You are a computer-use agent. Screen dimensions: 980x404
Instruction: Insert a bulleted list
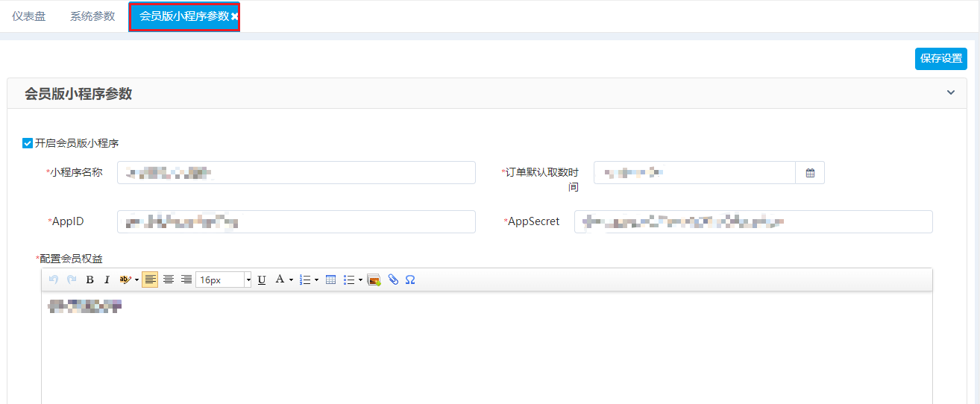coord(348,280)
